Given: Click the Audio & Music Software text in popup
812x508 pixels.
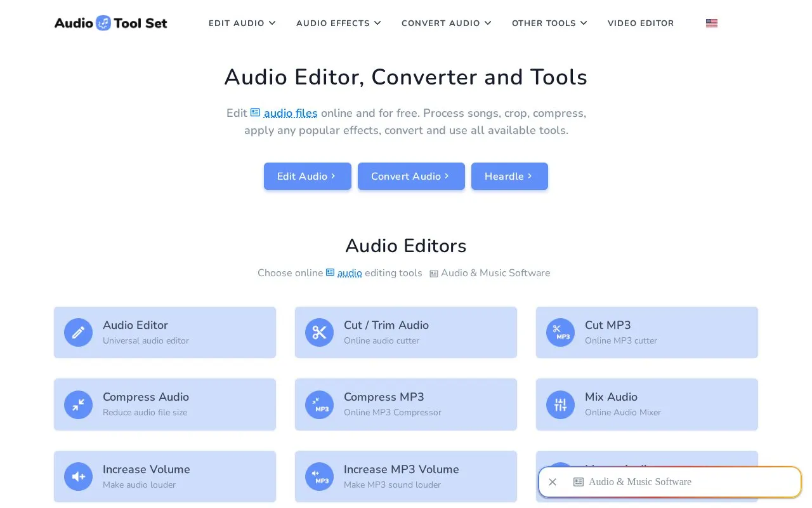Looking at the screenshot, I should pyautogui.click(x=640, y=482).
